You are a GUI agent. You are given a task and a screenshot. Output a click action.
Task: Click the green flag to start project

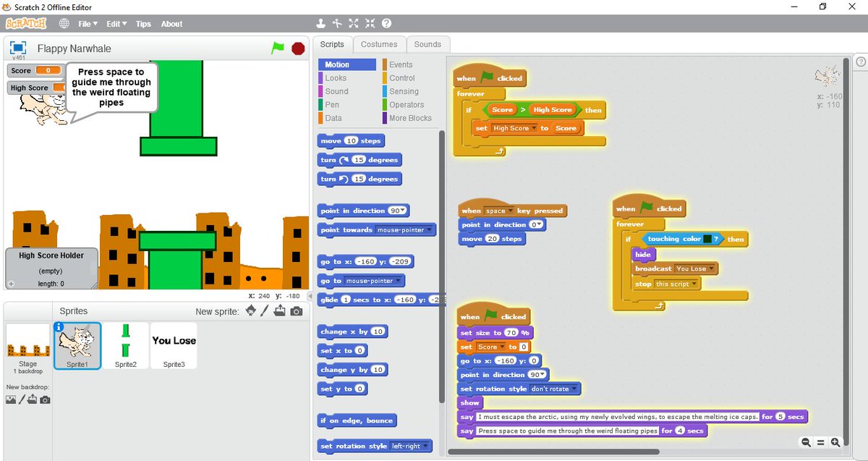[278, 48]
